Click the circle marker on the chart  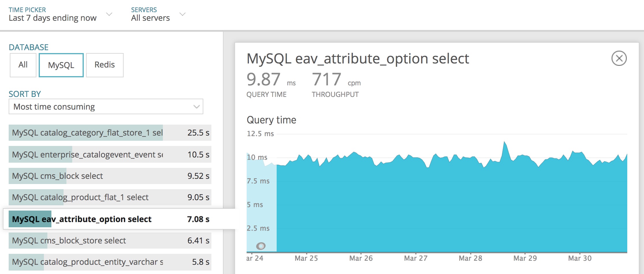[261, 246]
